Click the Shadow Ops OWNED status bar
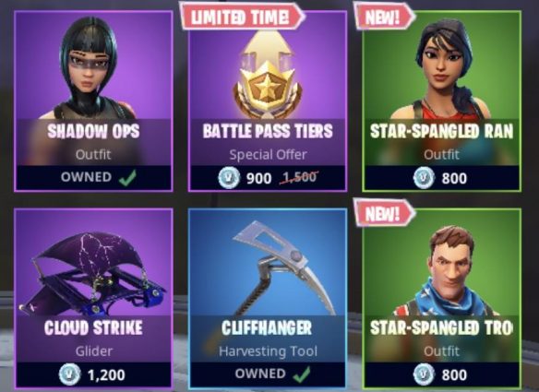This screenshot has height=392, width=539. tap(93, 178)
